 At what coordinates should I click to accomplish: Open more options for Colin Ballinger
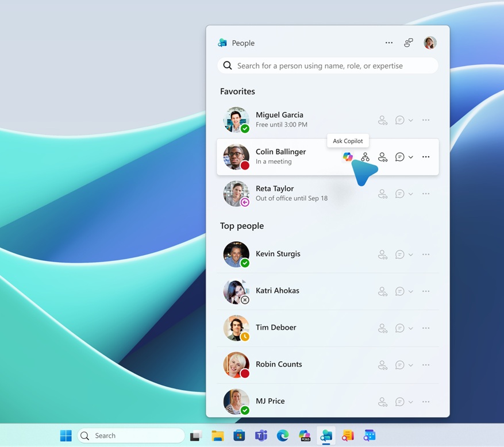click(x=426, y=157)
